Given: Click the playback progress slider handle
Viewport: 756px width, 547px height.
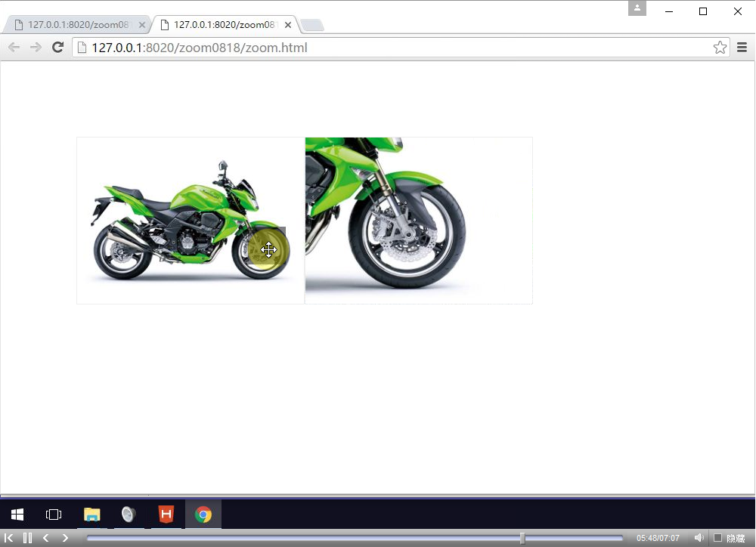Looking at the screenshot, I should (x=522, y=538).
